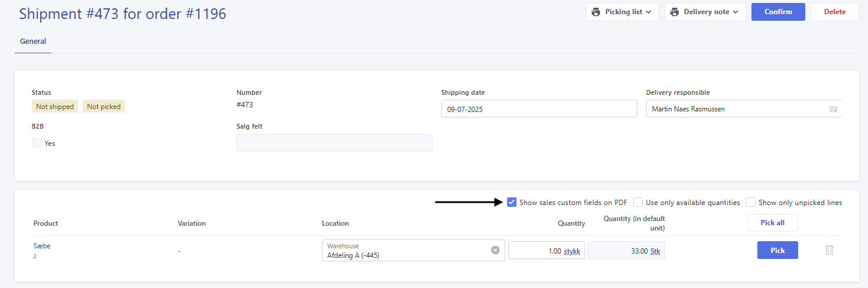868x288 pixels.
Task: Open Delivery responsible list icon
Action: click(833, 109)
